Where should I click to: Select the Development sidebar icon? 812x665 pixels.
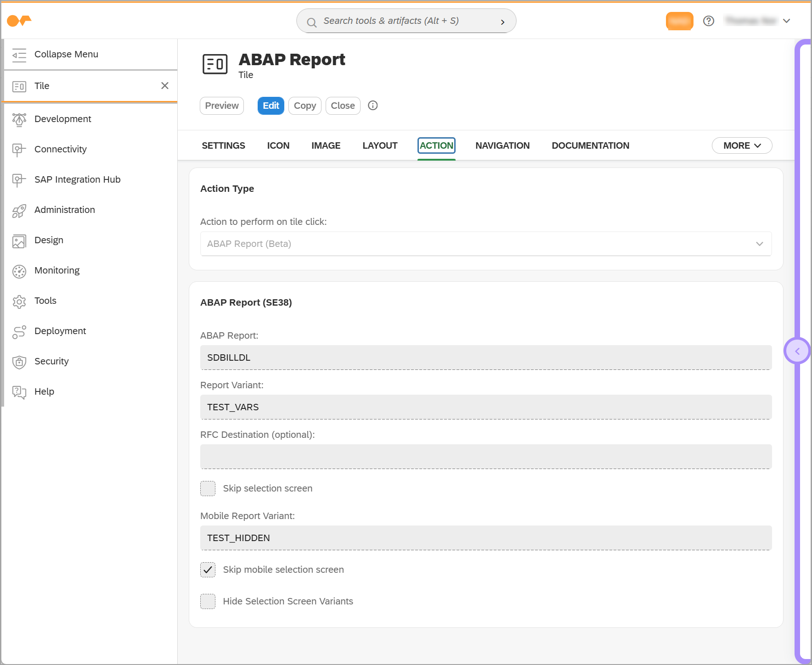[19, 119]
